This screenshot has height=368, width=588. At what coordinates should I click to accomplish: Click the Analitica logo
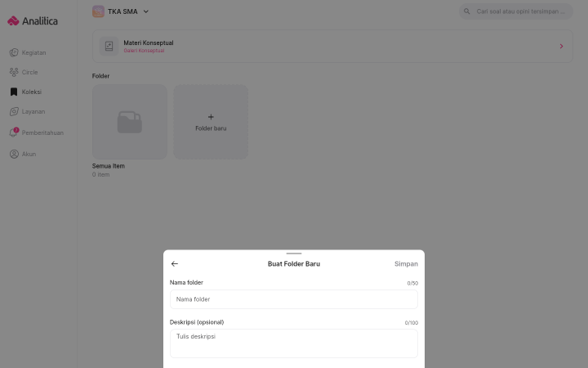pos(33,21)
